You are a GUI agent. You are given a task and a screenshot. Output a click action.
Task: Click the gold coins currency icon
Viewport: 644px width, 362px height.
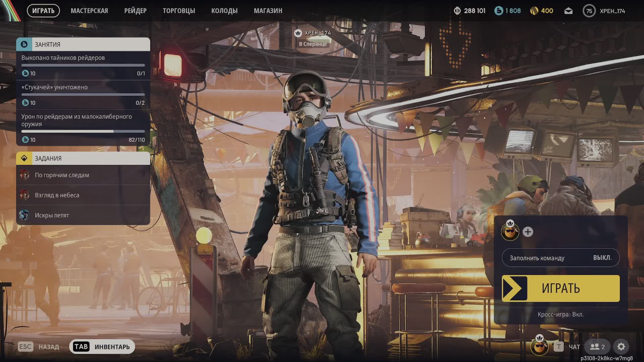point(534,11)
